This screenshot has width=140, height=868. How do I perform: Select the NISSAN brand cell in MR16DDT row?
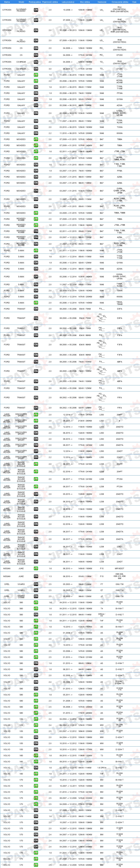[x=7, y=568]
